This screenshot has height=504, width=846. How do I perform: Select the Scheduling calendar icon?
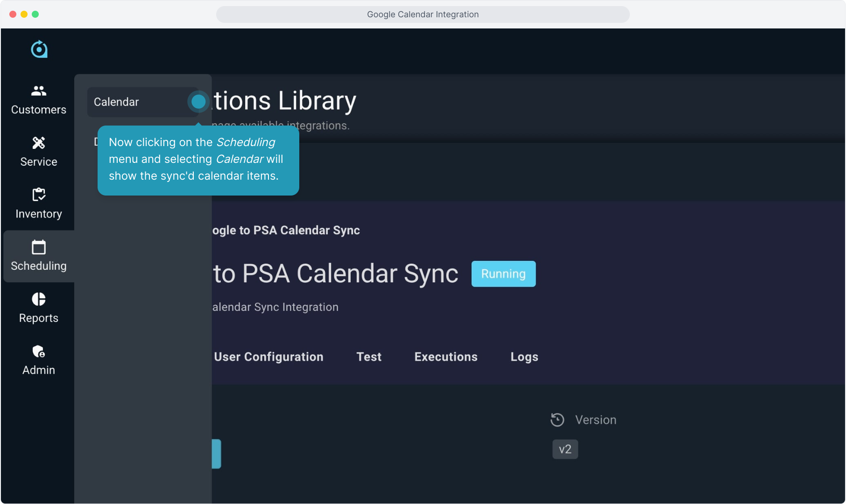click(x=39, y=247)
